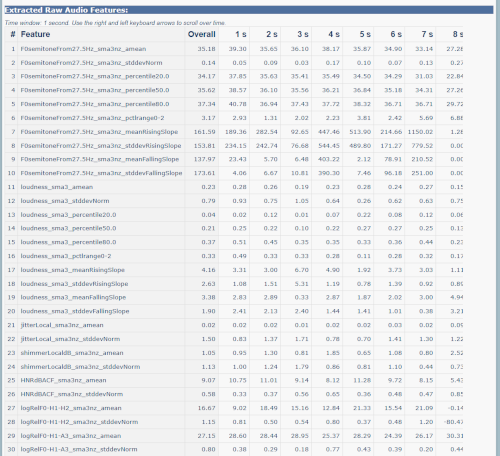Select the Overall value 27.15 in row 29
Viewport: 500px width, 456px height.
(x=206, y=436)
